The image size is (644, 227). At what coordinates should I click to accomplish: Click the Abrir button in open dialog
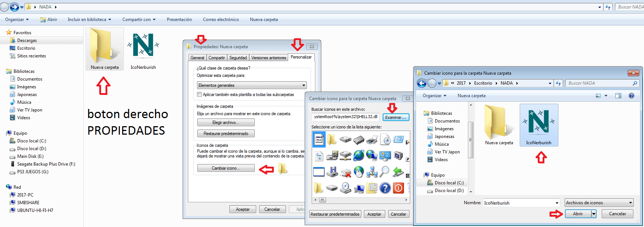click(x=578, y=214)
